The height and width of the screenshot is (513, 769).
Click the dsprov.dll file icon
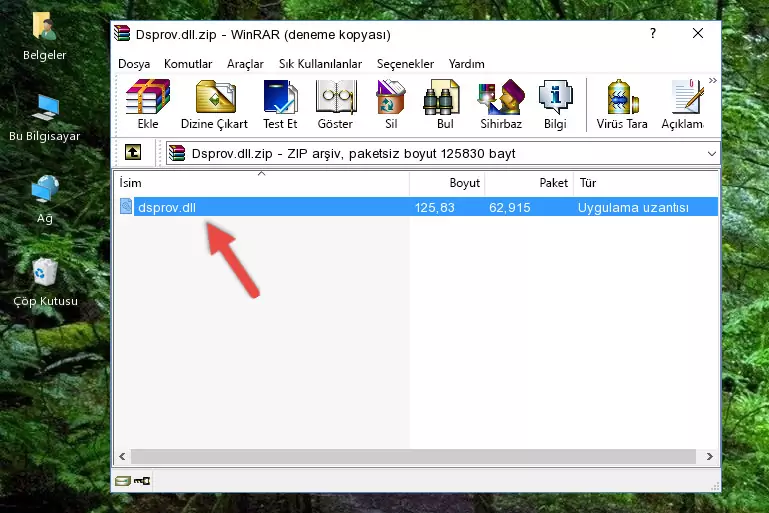[126, 206]
